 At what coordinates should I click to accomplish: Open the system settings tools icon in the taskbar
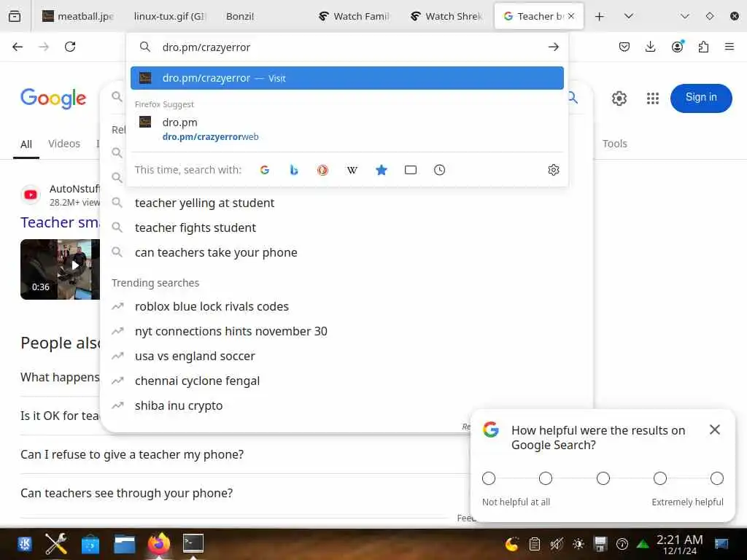click(55, 543)
